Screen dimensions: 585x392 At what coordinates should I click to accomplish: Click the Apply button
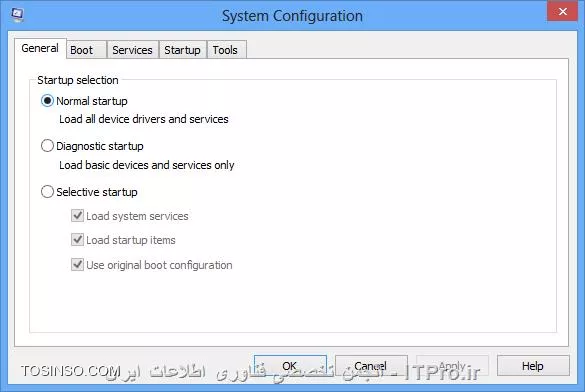click(452, 366)
